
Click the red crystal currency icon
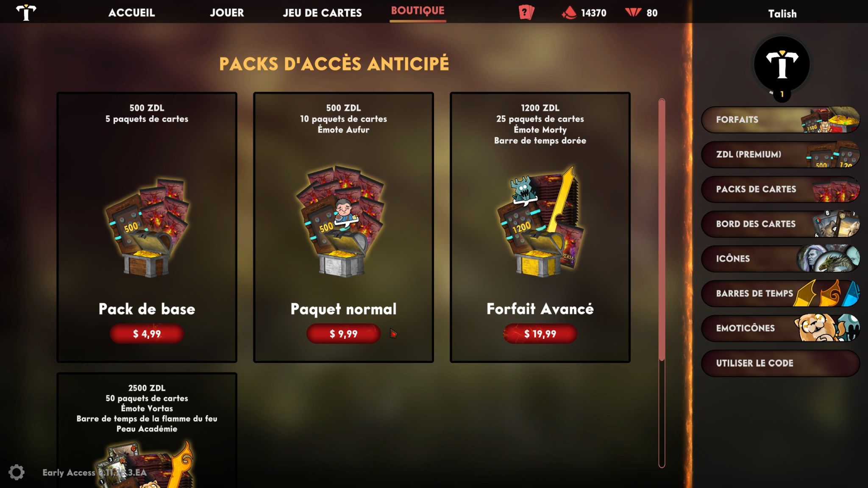[569, 13]
